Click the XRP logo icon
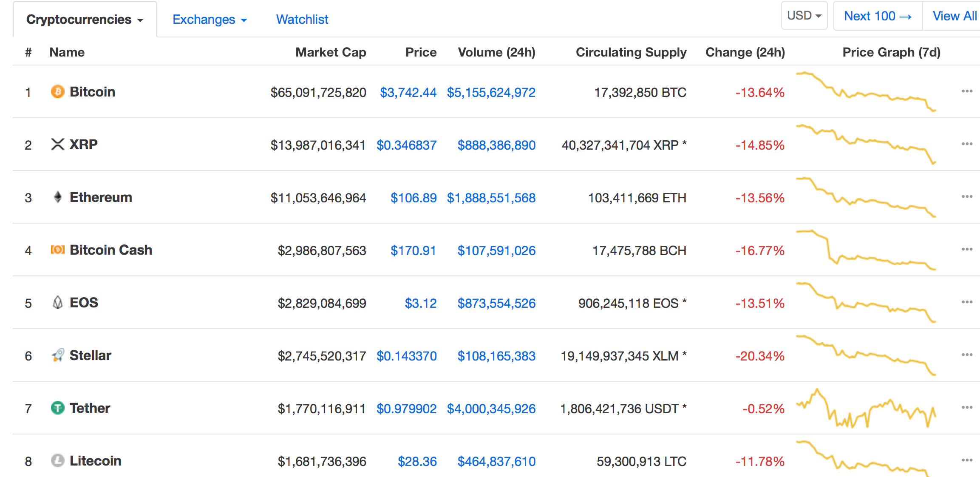The image size is (980, 477). click(58, 144)
